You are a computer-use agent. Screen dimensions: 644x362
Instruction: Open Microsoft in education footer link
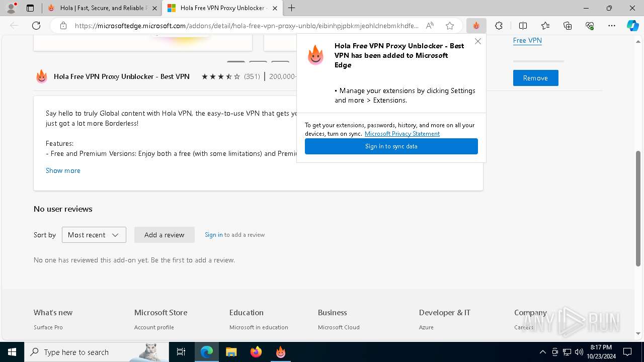(259, 327)
